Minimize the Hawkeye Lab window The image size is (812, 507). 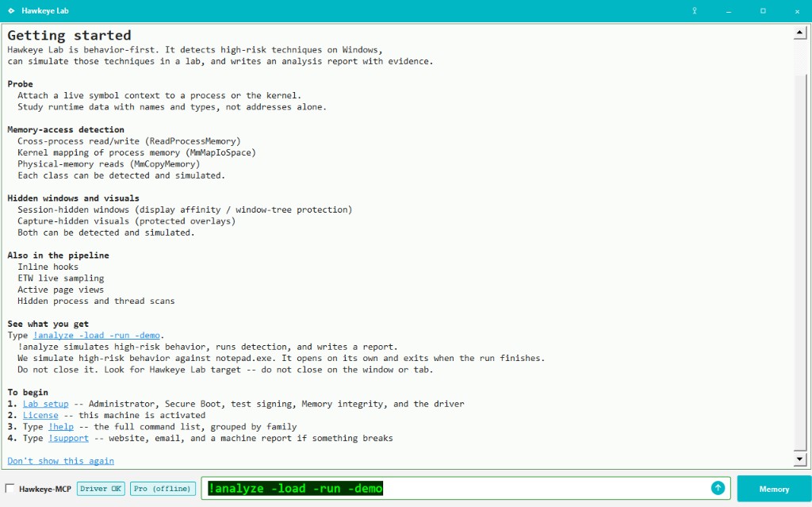click(729, 11)
